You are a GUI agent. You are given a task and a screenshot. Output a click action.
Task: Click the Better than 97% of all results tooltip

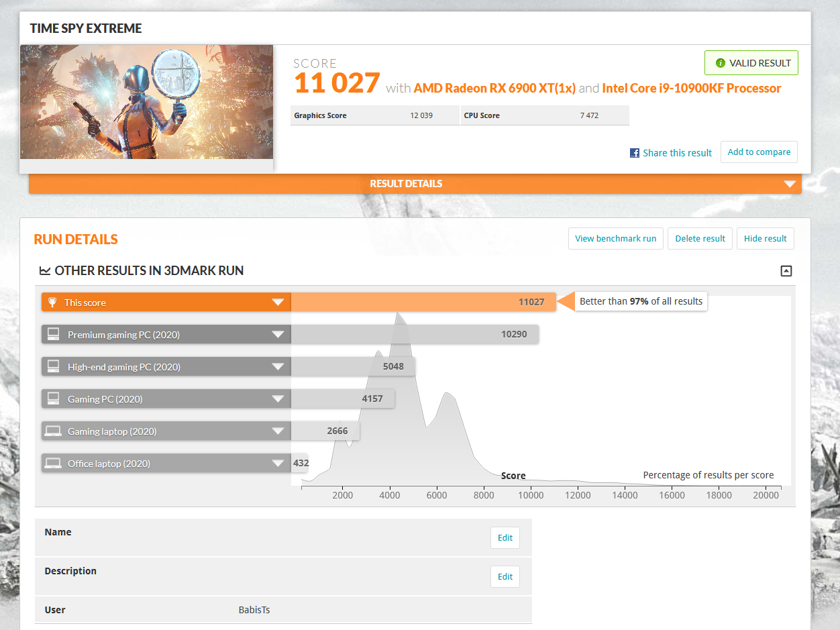click(641, 301)
